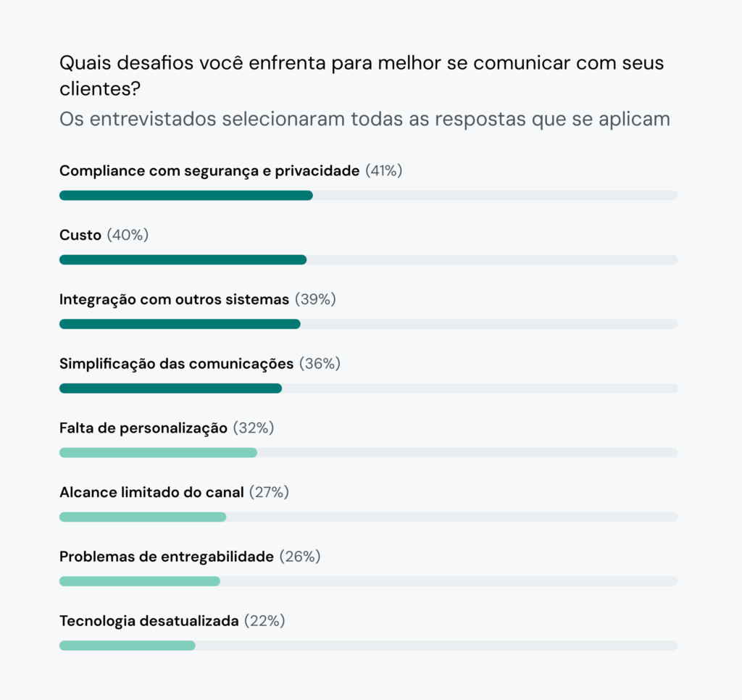Click the Simplificação das comunicações progress bar
The image size is (742, 700).
point(170,388)
